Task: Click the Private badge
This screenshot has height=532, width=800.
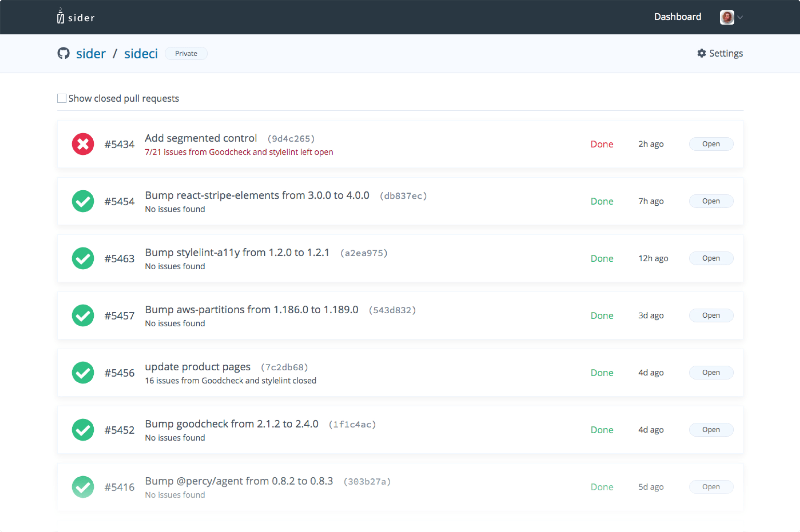Action: (x=186, y=53)
